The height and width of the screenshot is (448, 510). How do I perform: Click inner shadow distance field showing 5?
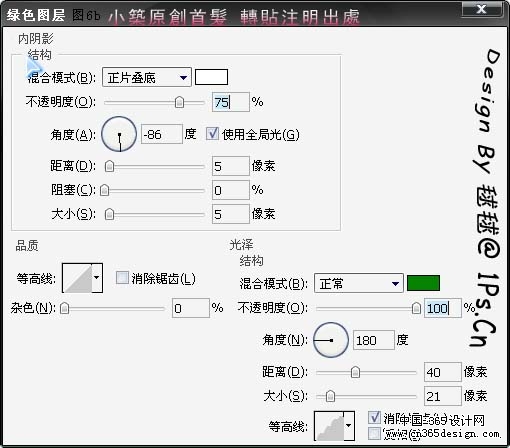click(230, 166)
